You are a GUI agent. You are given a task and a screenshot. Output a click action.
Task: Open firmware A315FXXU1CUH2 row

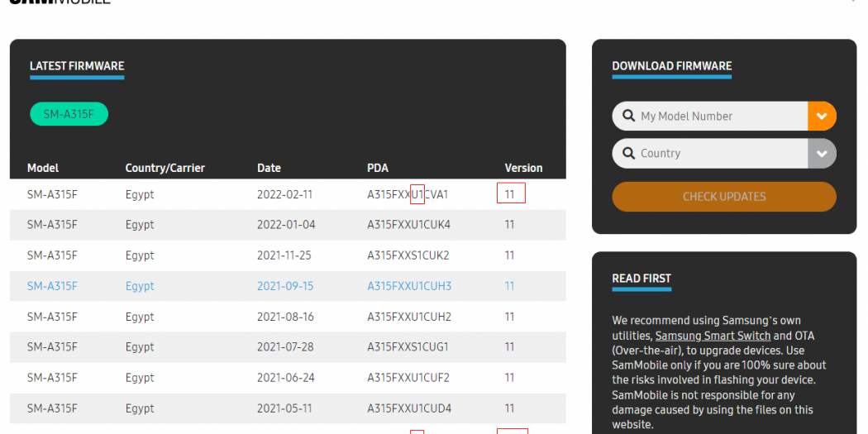[x=288, y=317]
